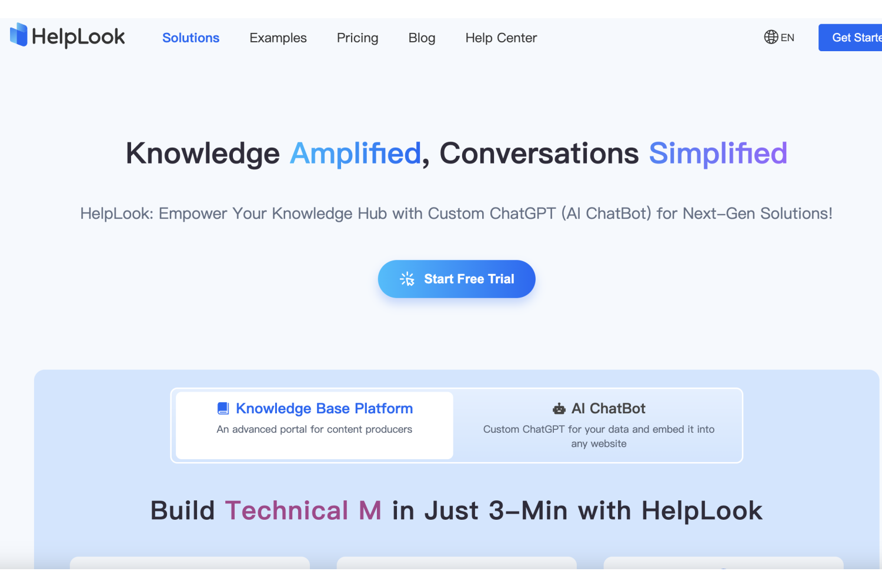The height and width of the screenshot is (588, 882).
Task: Click the robot icon beside AI ChatBot
Action: pyautogui.click(x=559, y=409)
